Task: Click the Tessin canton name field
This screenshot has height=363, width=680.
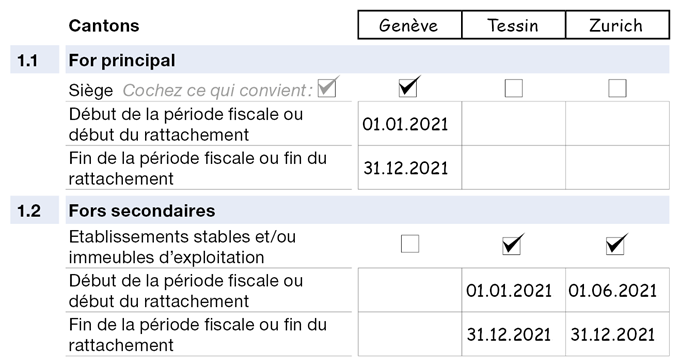Action: tap(513, 25)
